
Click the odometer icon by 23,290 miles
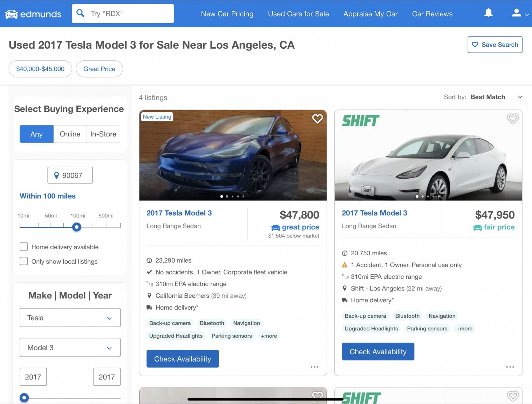(149, 261)
